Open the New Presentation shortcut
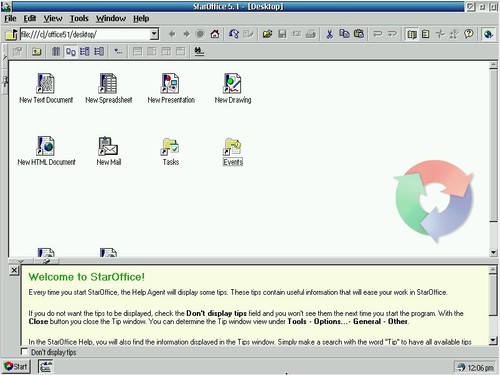Viewport: 500px width, 375px height. click(x=171, y=88)
